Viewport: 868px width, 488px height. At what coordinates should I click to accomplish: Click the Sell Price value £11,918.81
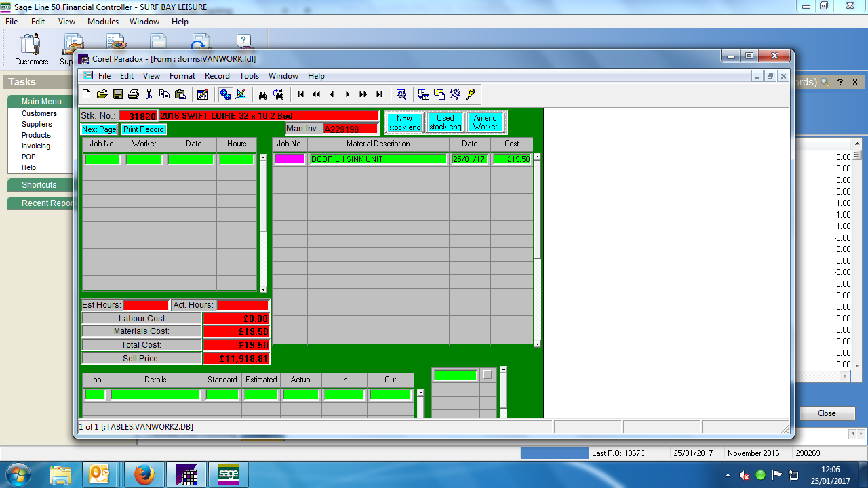point(236,359)
